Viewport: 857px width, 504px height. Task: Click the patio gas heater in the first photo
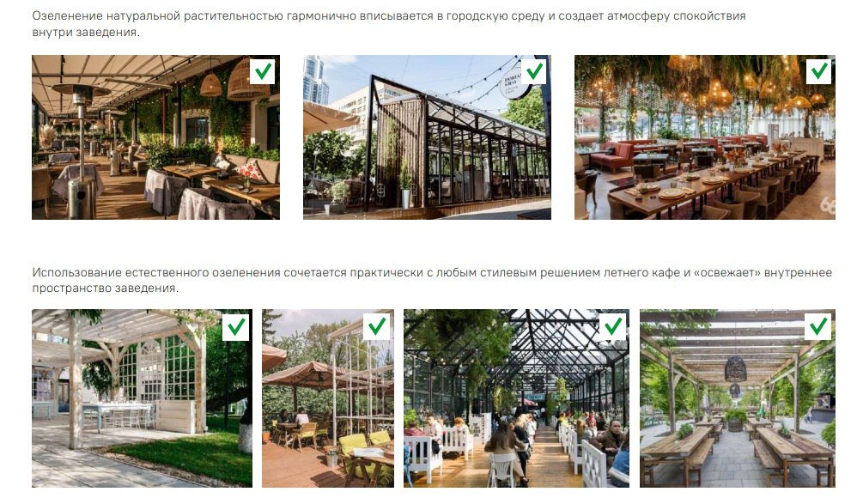(x=82, y=150)
